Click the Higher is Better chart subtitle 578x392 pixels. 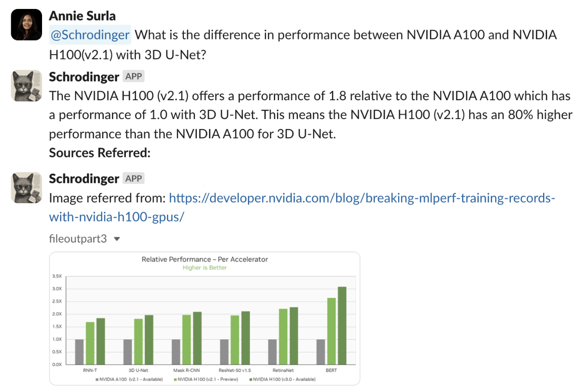click(204, 267)
